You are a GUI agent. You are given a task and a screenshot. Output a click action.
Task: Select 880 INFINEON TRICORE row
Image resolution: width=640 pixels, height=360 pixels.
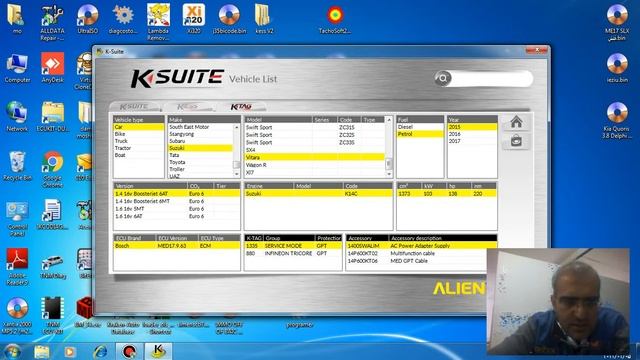293,253
